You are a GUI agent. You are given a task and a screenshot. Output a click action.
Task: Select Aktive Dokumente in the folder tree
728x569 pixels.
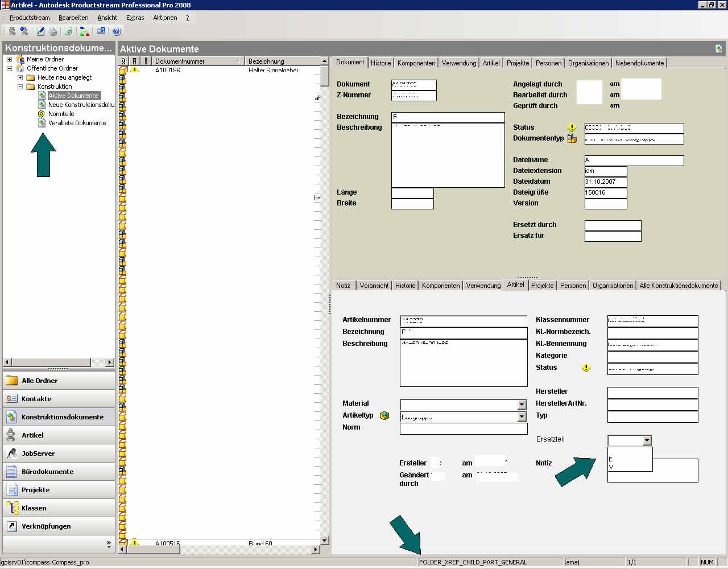click(73, 96)
